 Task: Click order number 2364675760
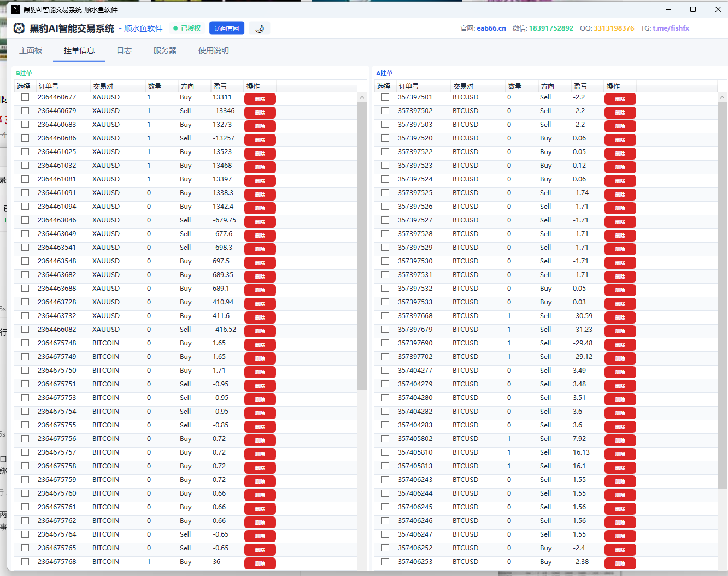[57, 493]
